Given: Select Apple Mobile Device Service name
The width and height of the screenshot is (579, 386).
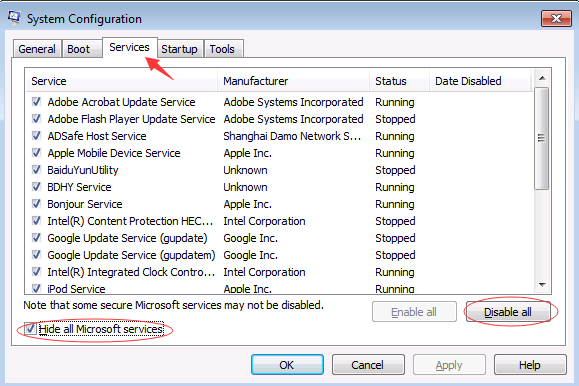Looking at the screenshot, I should pyautogui.click(x=114, y=153).
